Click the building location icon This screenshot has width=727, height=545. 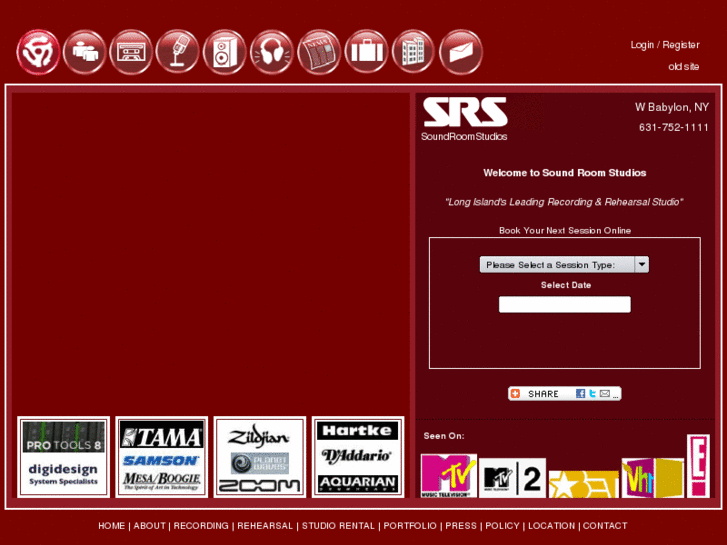[x=413, y=52]
